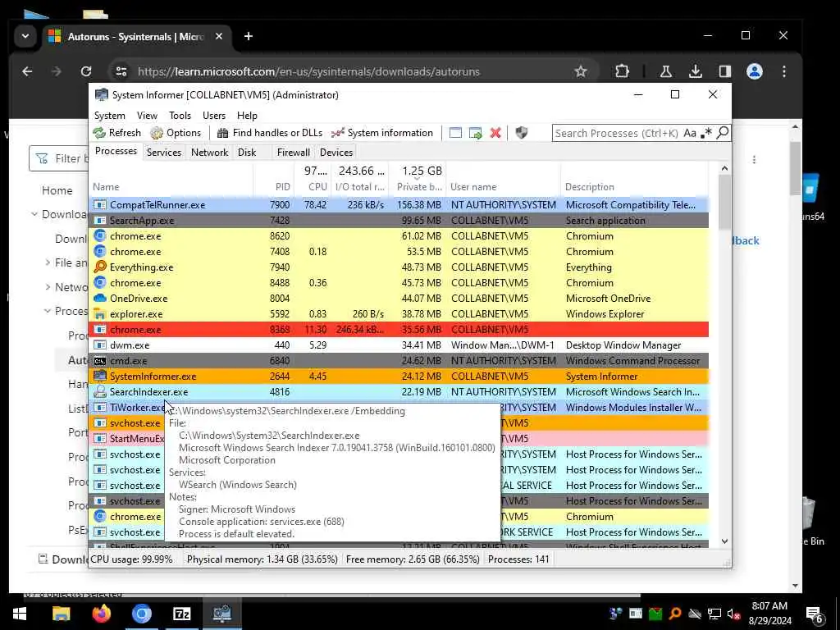Click the search magnifier icon
Image resolution: width=840 pixels, height=630 pixels.
[723, 132]
